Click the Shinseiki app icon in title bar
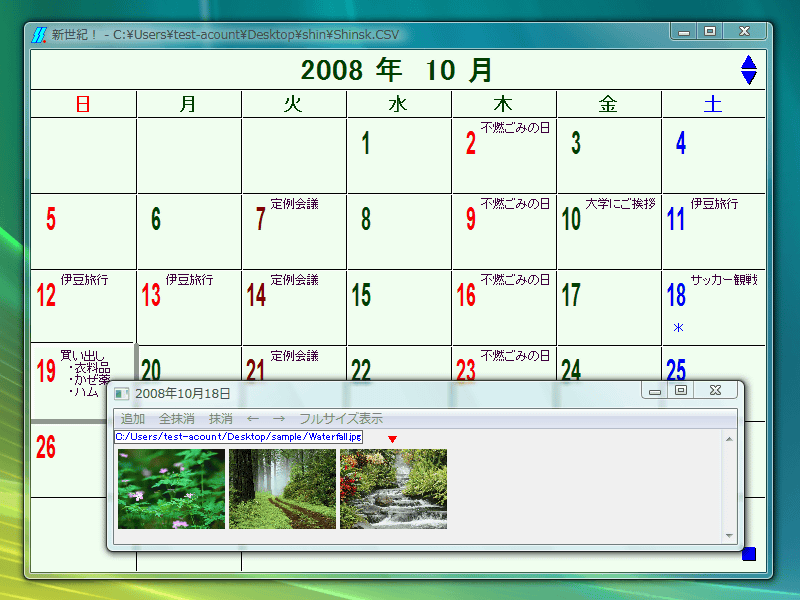This screenshot has width=800, height=600. click(39, 35)
